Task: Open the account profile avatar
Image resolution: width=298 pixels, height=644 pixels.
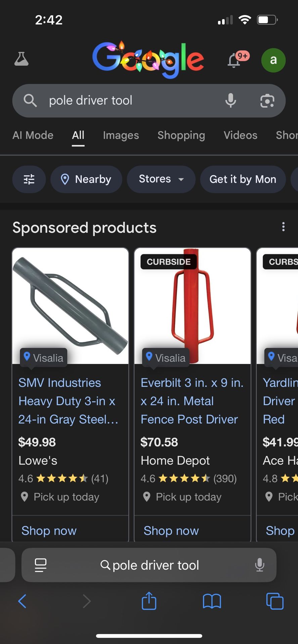Action: [273, 60]
